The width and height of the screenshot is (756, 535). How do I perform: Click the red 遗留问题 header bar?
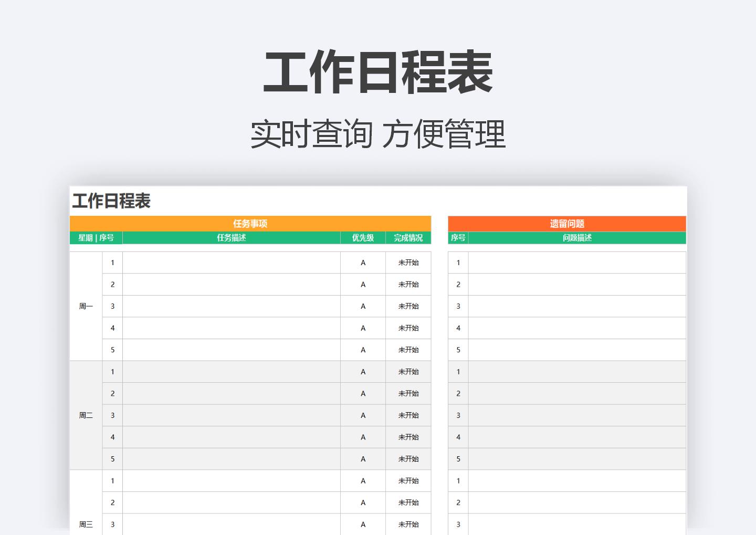click(x=566, y=223)
